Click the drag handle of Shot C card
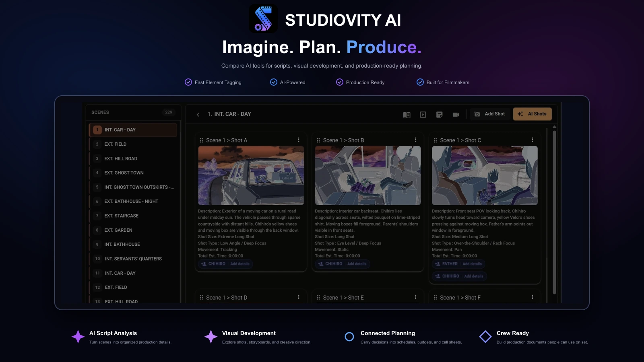The height and width of the screenshot is (362, 644). pyautogui.click(x=435, y=140)
